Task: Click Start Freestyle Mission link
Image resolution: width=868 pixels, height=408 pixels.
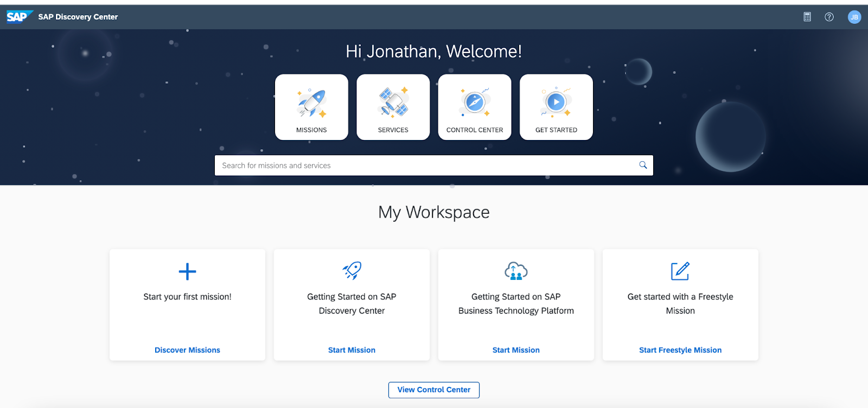Action: [680, 350]
